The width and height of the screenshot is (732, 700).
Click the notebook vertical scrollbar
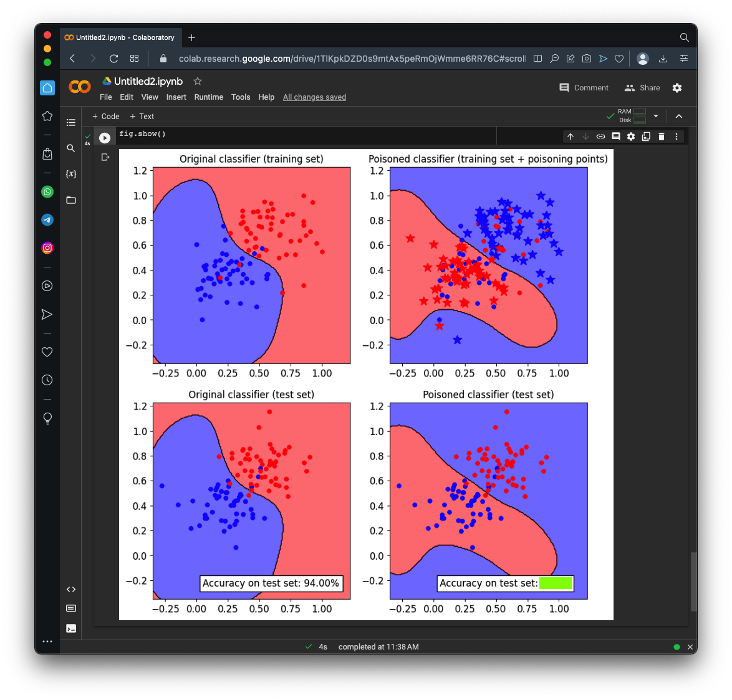tap(694, 582)
